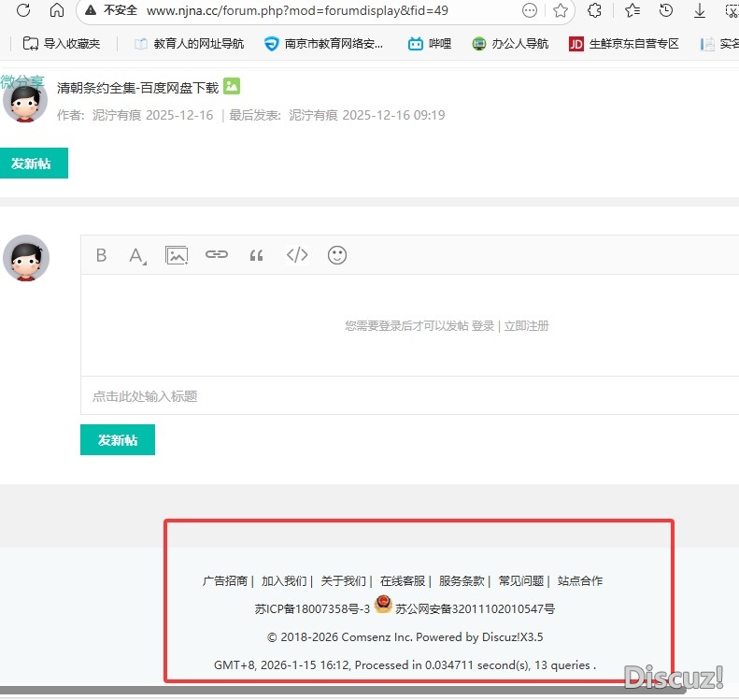Open 导入收藏夹 bookmark item
The width and height of the screenshot is (739, 700).
coord(62,44)
